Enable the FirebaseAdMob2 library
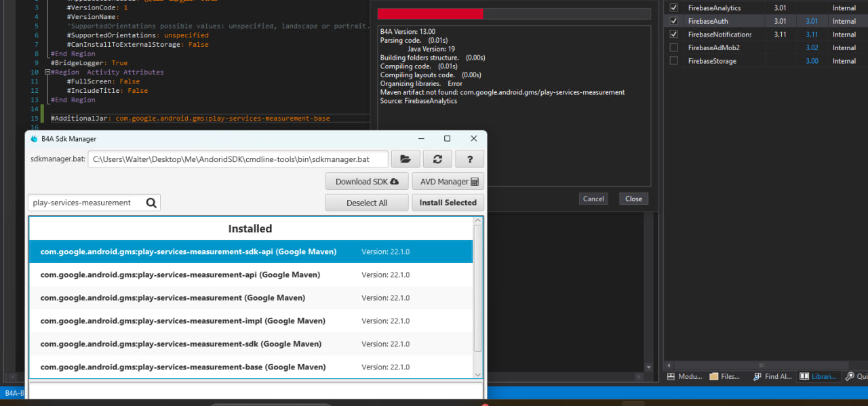The image size is (868, 406). click(673, 47)
